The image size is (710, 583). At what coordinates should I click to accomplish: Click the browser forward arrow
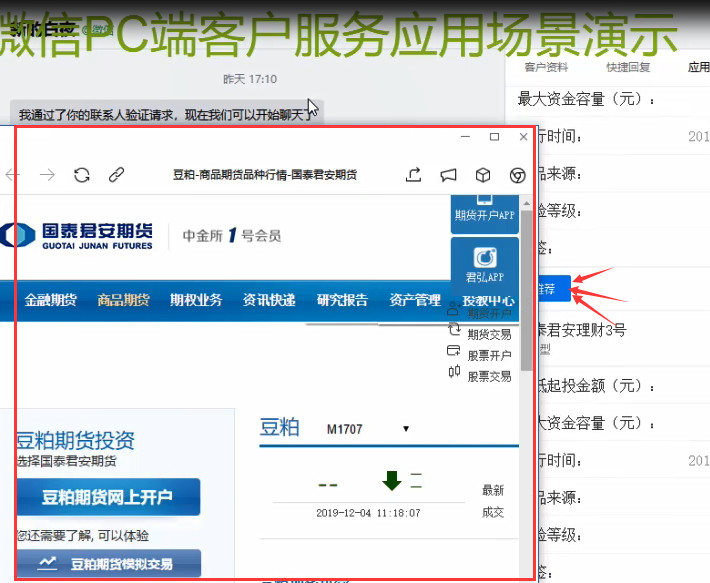pyautogui.click(x=47, y=174)
